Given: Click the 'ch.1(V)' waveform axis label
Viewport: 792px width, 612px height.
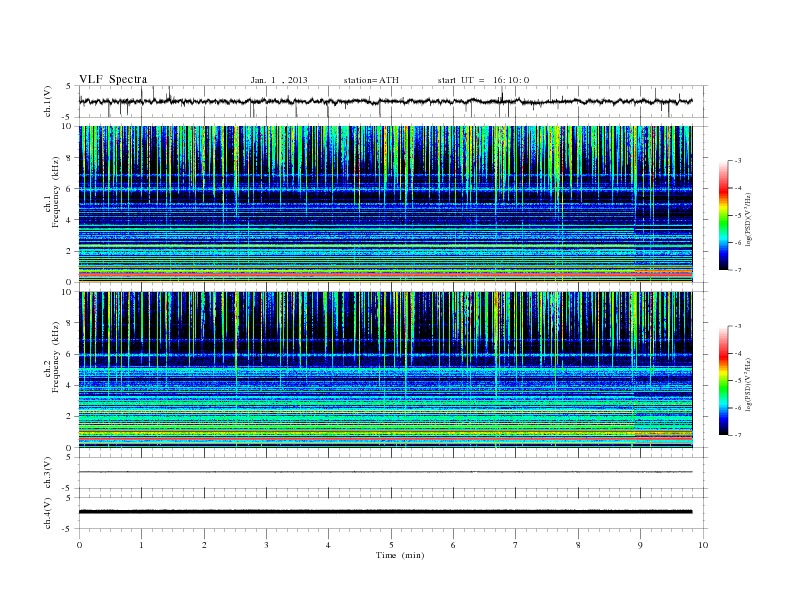Looking at the screenshot, I should click(x=48, y=101).
